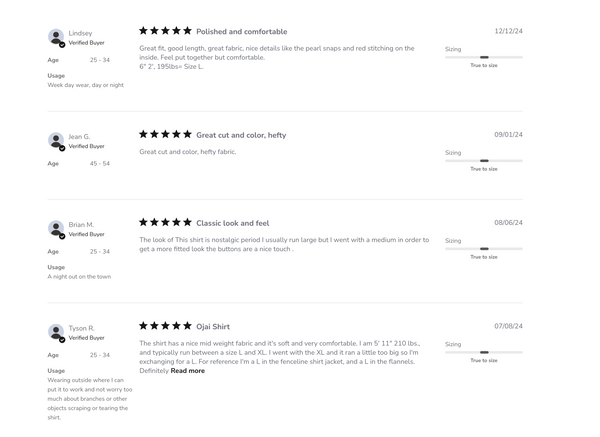The image size is (600, 437).
Task: Click the 'Great cut and color, hefty' title
Action: tap(241, 135)
